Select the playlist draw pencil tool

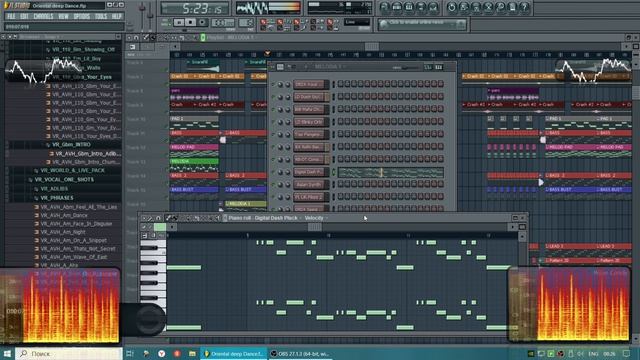click(146, 38)
